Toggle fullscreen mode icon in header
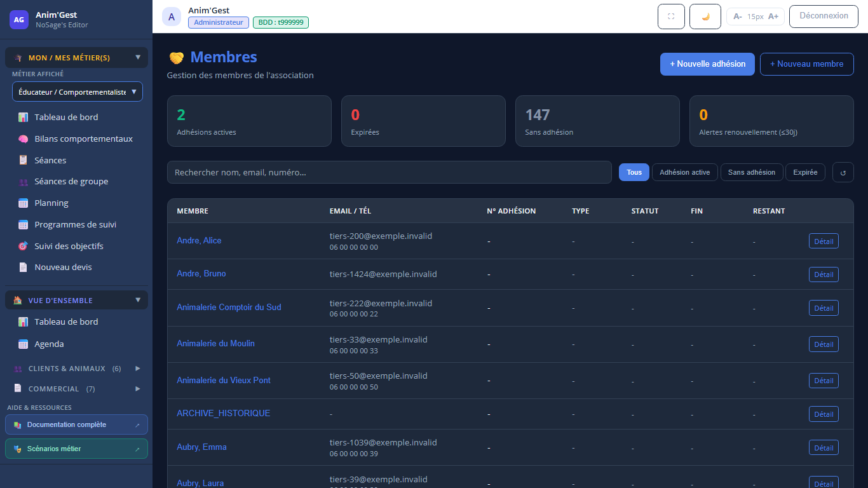The width and height of the screenshot is (868, 488). point(671,17)
